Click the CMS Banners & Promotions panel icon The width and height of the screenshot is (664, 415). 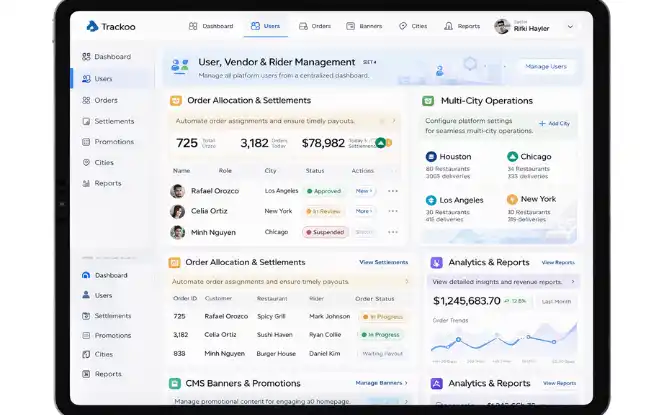coord(175,383)
